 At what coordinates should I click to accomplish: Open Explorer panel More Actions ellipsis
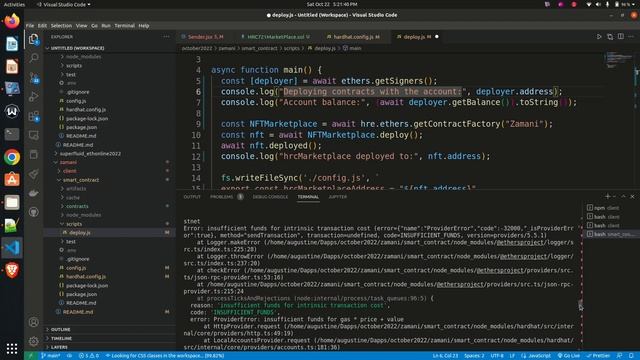pos(166,37)
